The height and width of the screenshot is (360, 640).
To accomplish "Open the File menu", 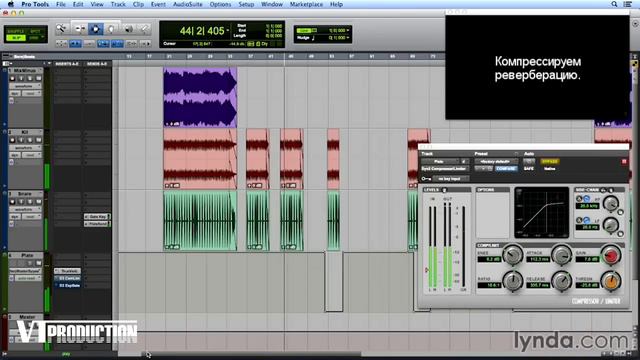I will point(61,4).
